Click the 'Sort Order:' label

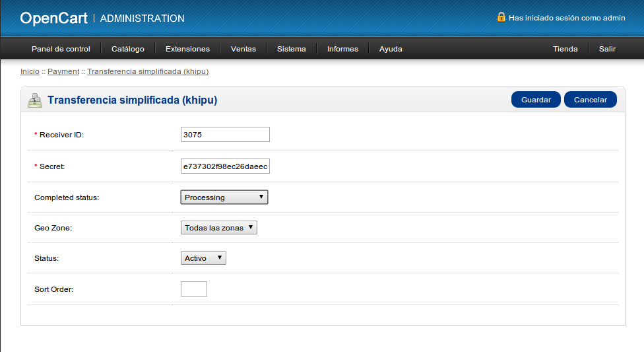[x=54, y=289]
